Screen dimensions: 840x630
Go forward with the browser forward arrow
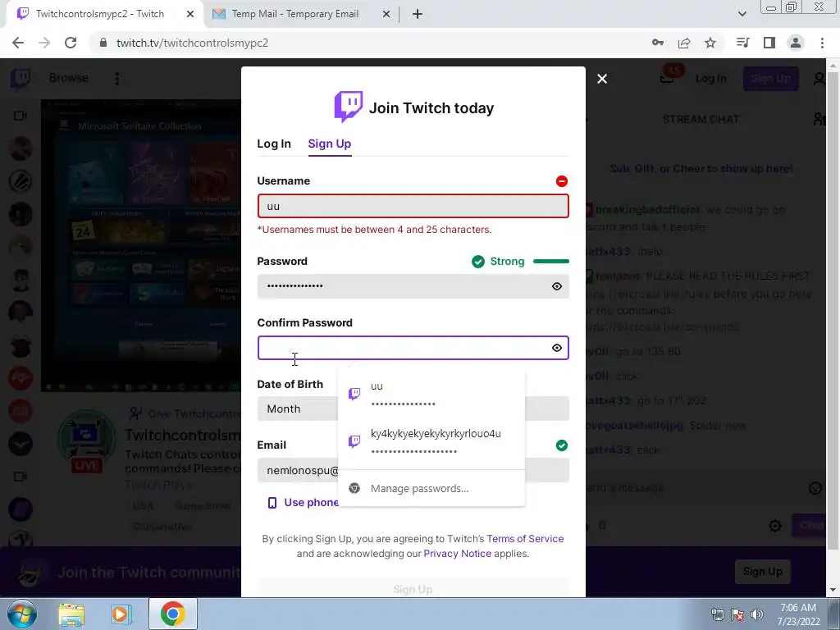(x=44, y=43)
